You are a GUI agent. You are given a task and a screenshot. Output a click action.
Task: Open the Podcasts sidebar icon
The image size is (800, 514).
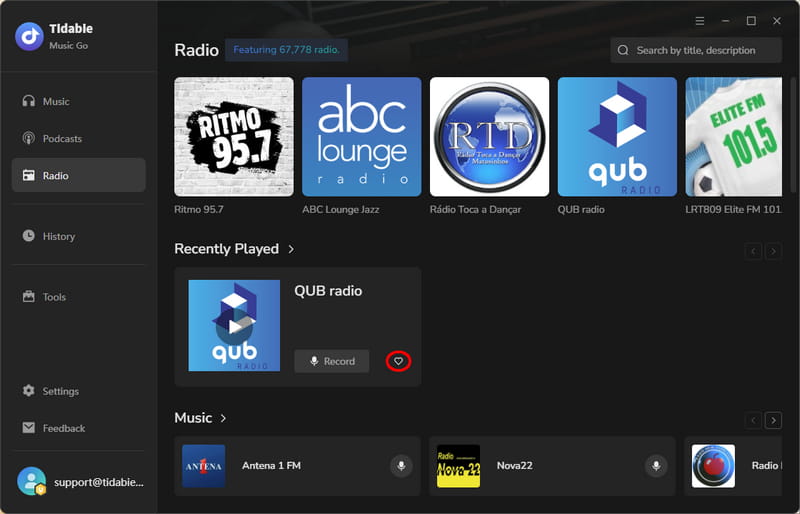tap(29, 138)
